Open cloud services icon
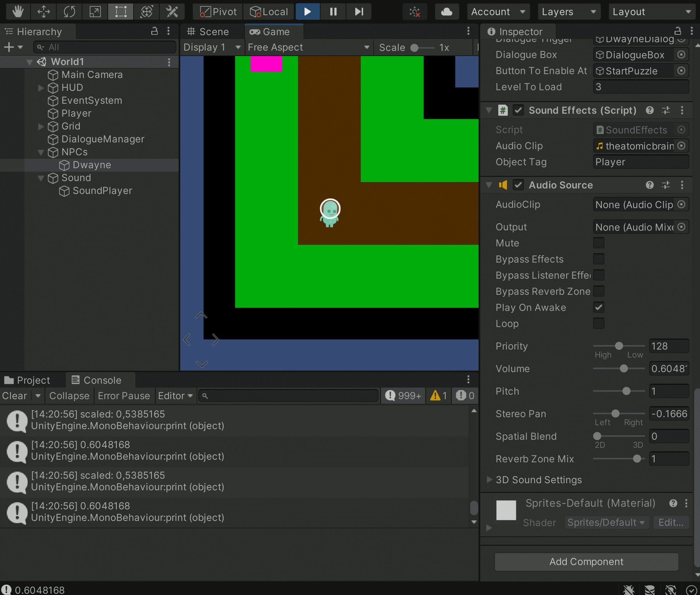 click(x=447, y=12)
